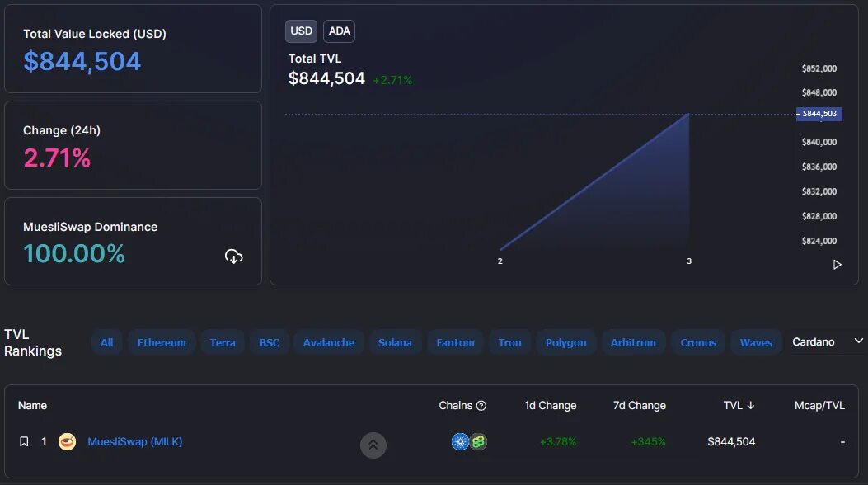Click the peak point of the TVL chart
The width and height of the screenshot is (868, 485).
(x=688, y=114)
